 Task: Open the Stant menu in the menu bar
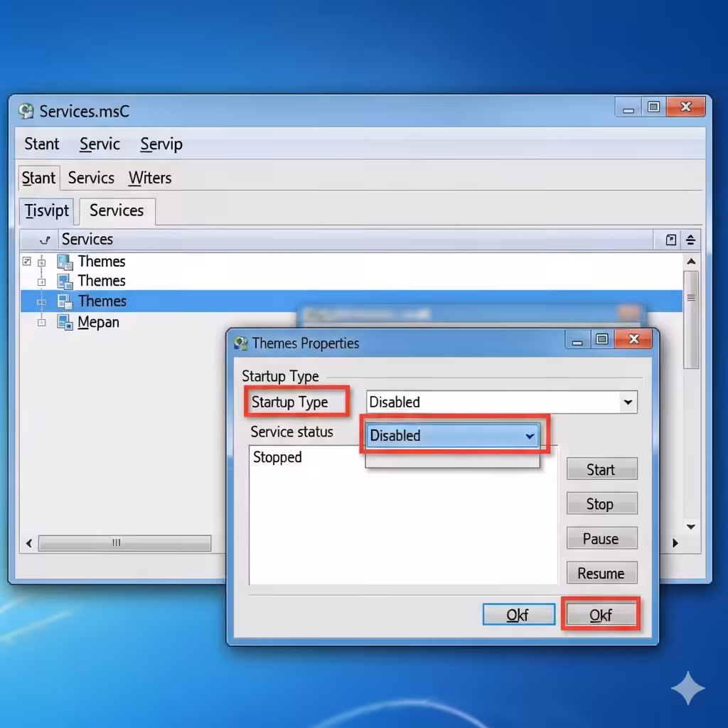point(42,144)
